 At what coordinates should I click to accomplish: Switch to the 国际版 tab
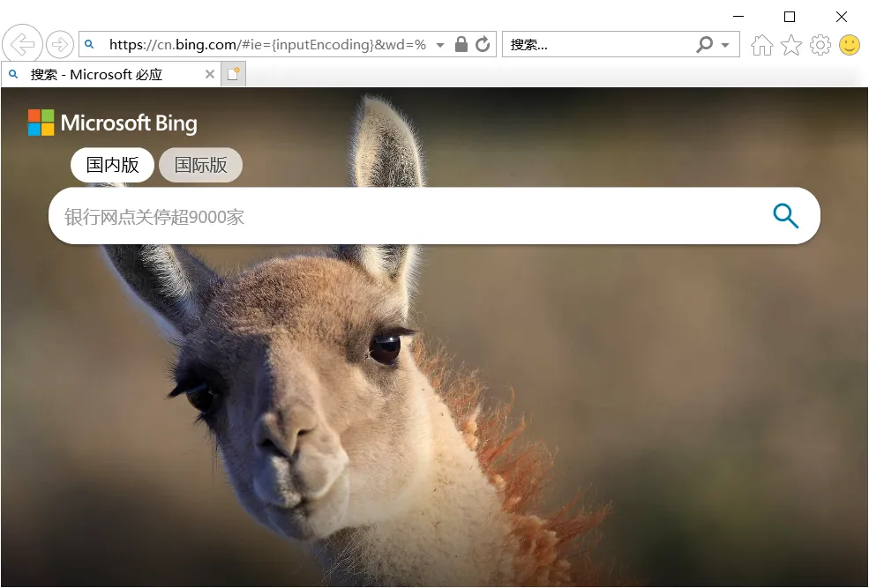200,165
